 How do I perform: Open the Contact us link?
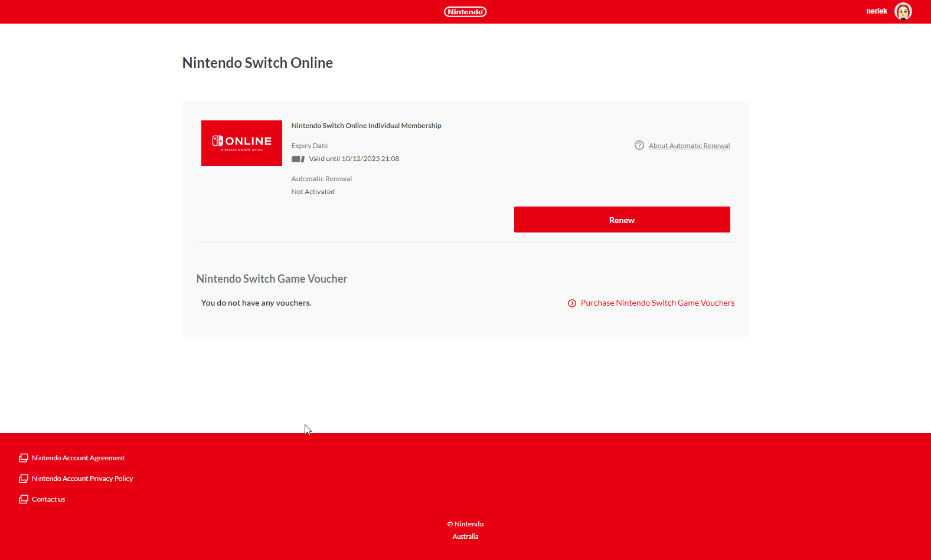48,499
